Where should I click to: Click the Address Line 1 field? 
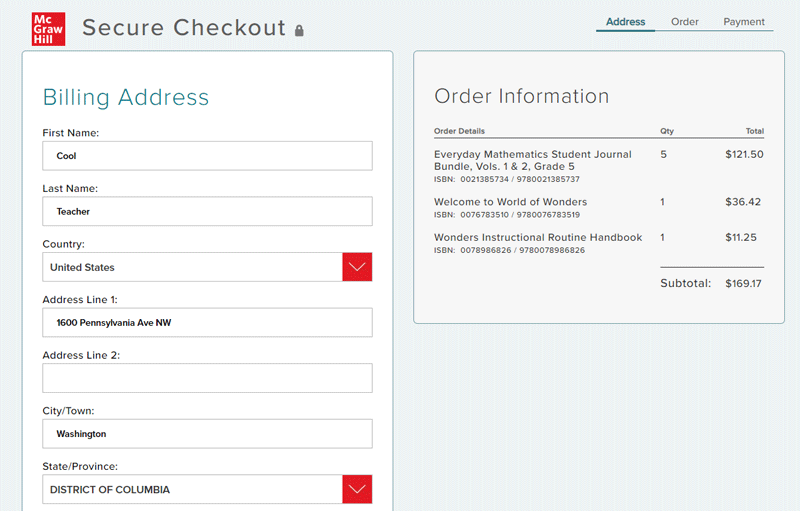(x=207, y=322)
